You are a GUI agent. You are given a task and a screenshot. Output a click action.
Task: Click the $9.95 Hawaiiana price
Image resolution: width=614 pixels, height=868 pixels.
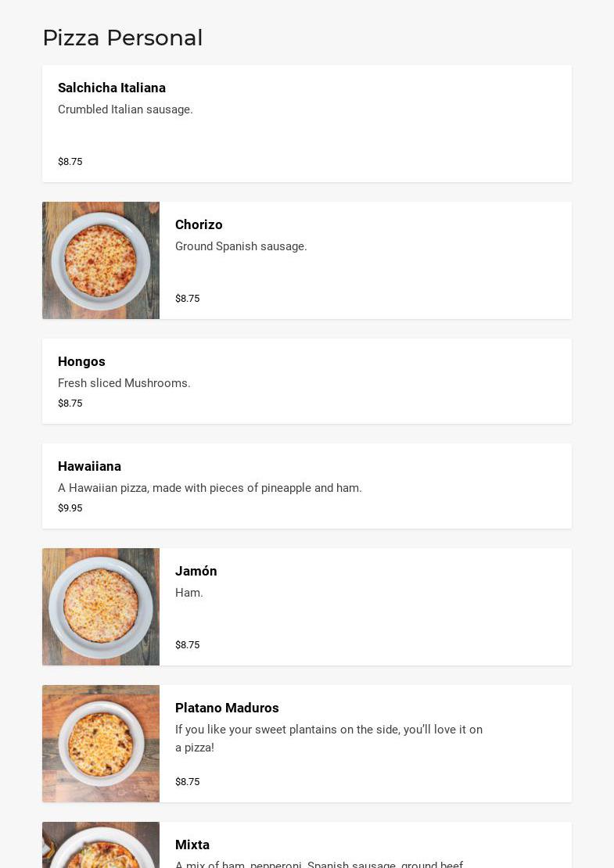point(70,508)
